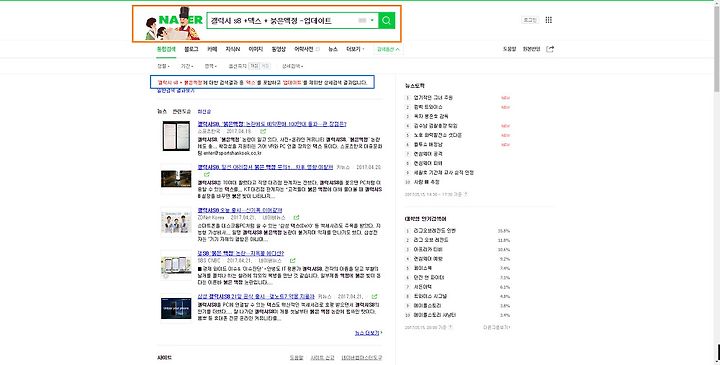
Task: Click the green magnifier search button
Action: [386, 20]
